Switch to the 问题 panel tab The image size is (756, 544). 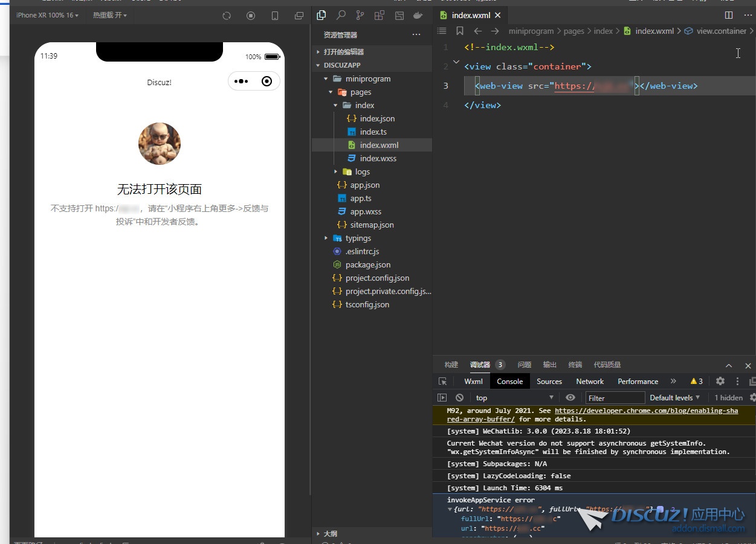pos(524,365)
